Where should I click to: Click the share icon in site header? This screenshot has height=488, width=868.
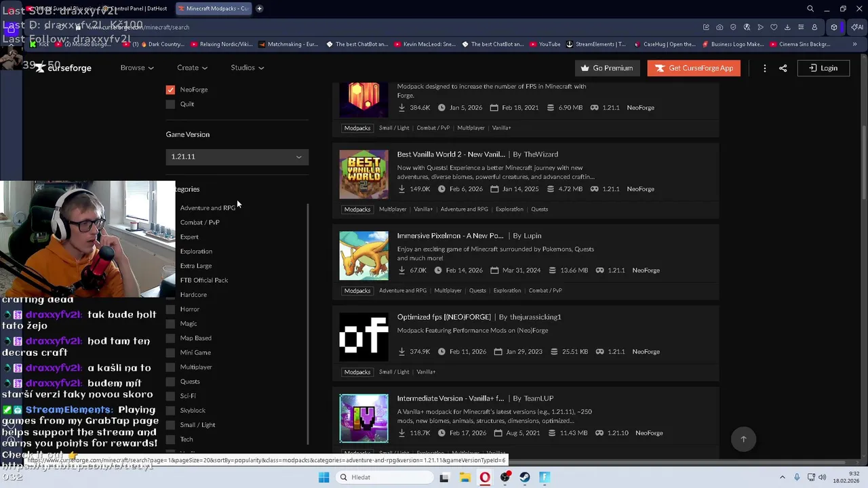click(783, 68)
